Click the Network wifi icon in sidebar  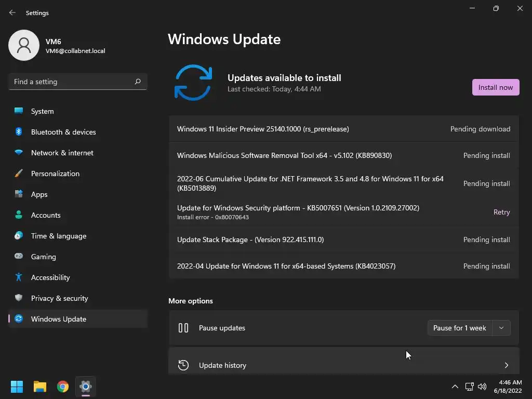pyautogui.click(x=19, y=153)
